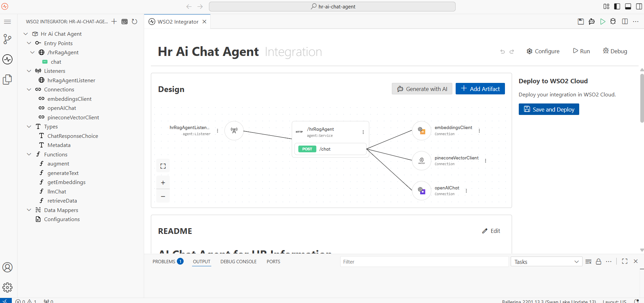Click the save icon in editor toolbar

[x=581, y=22]
